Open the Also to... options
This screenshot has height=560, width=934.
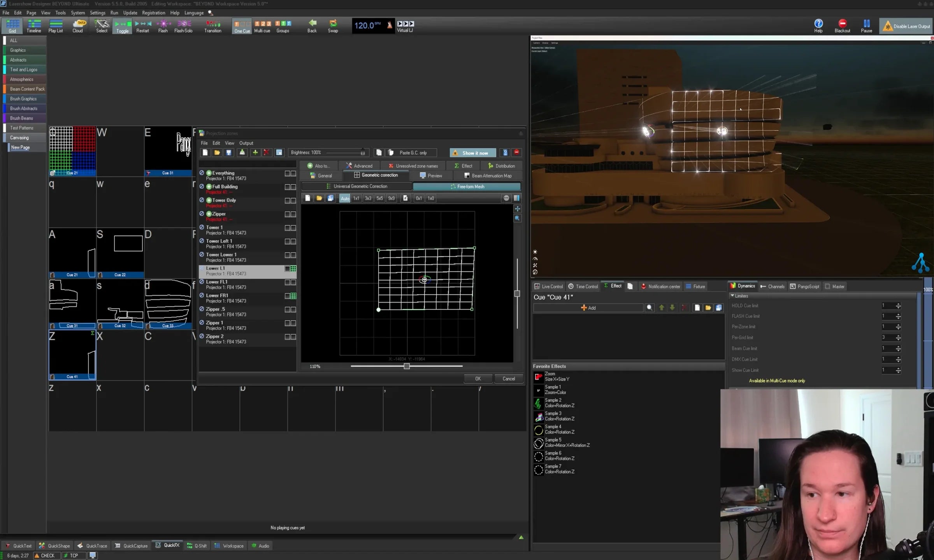point(318,166)
